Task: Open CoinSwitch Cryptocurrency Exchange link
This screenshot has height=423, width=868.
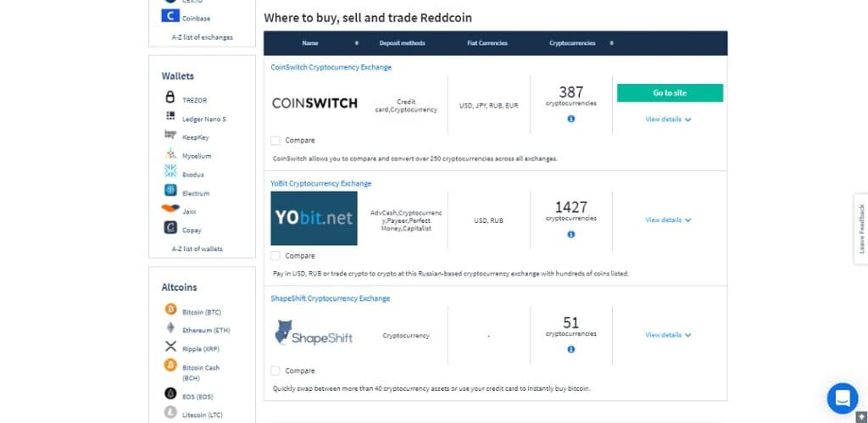Action: pos(331,67)
